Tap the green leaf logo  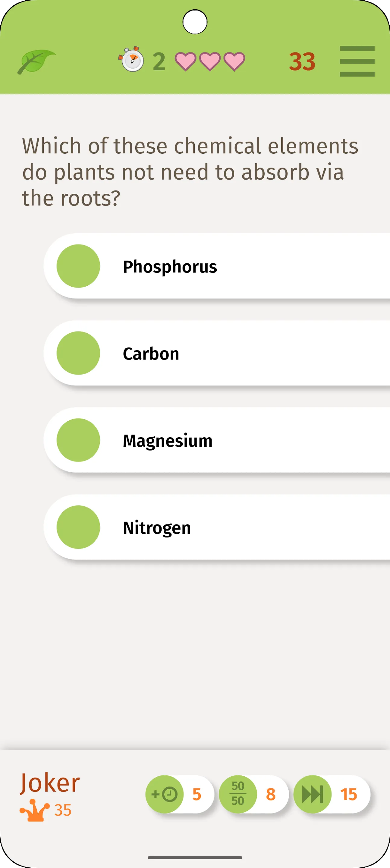pos(37,62)
